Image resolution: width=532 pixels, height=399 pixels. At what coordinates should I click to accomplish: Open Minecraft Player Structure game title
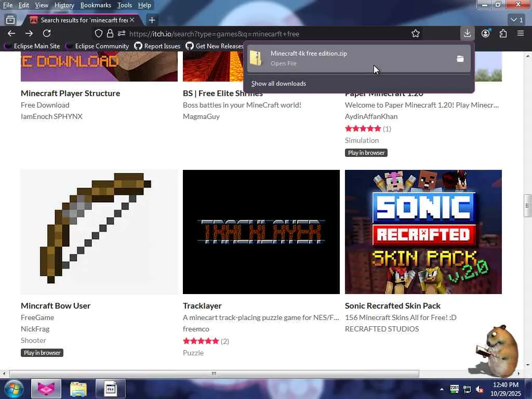pyautogui.click(x=70, y=94)
